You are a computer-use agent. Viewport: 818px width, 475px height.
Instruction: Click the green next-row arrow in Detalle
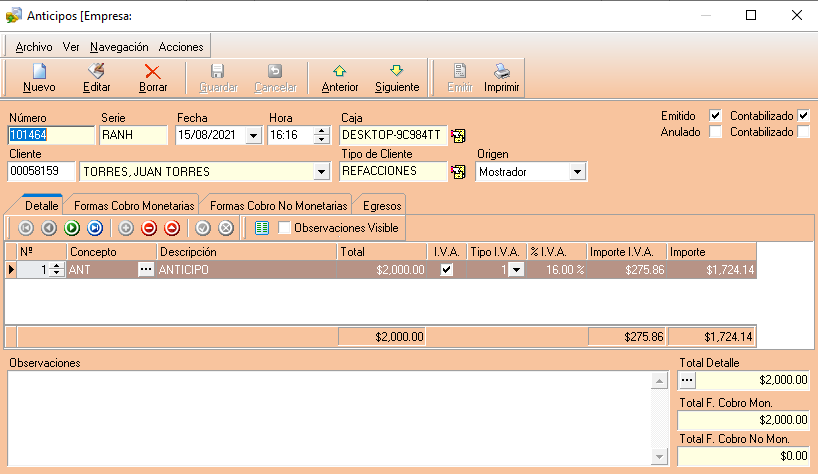(x=72, y=228)
